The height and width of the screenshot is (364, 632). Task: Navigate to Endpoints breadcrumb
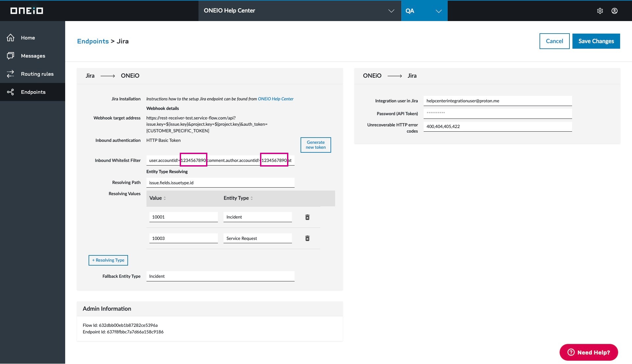(x=93, y=41)
